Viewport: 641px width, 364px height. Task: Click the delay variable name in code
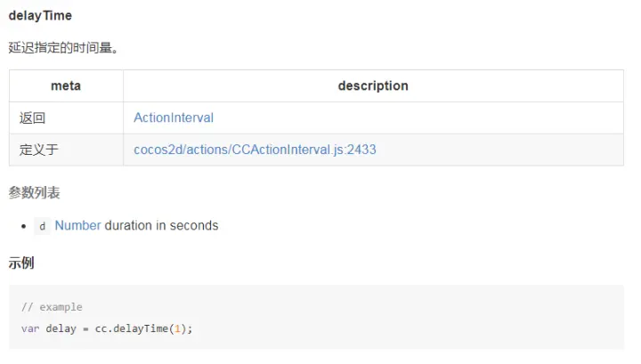pos(61,328)
